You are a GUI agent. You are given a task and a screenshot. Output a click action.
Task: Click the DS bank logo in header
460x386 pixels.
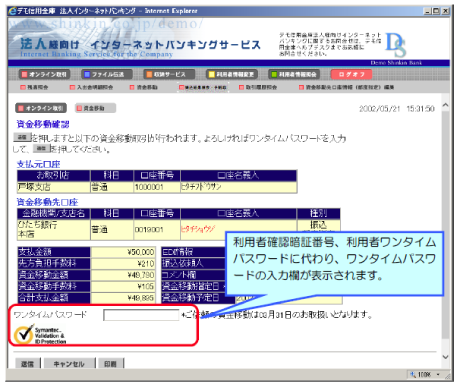point(396,45)
